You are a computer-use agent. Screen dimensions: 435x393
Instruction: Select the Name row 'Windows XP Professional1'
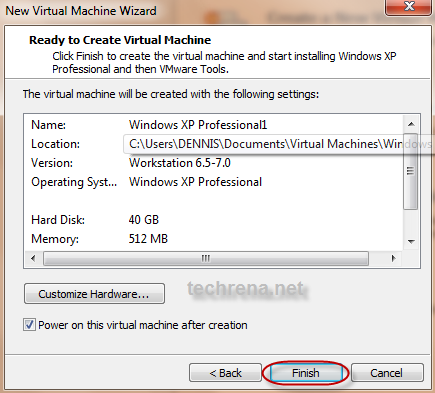[198, 125]
